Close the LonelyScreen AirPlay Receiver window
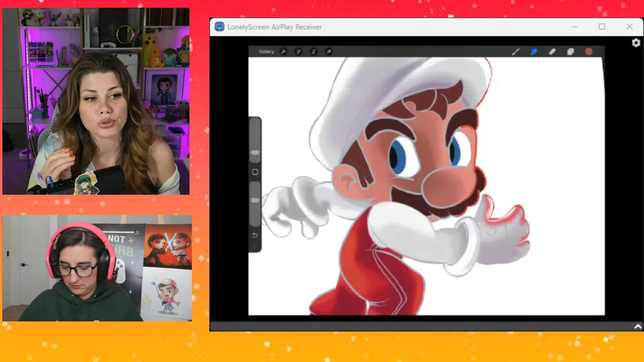 tap(629, 27)
